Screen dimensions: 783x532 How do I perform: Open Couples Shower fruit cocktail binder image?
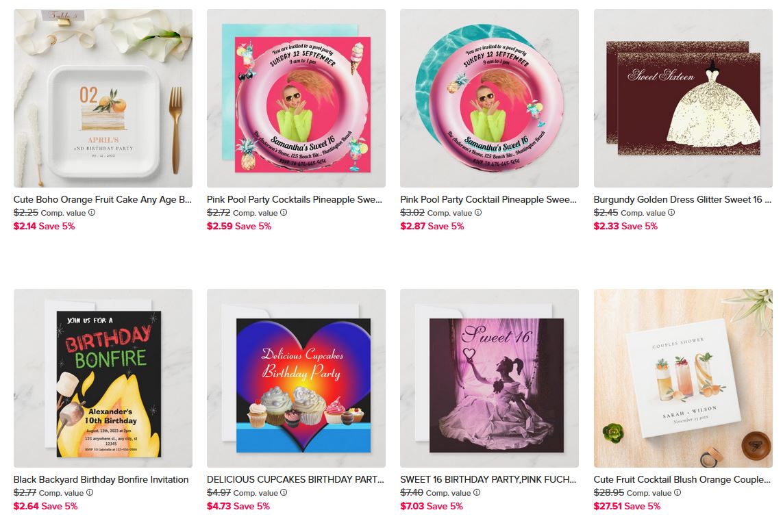pyautogui.click(x=683, y=379)
